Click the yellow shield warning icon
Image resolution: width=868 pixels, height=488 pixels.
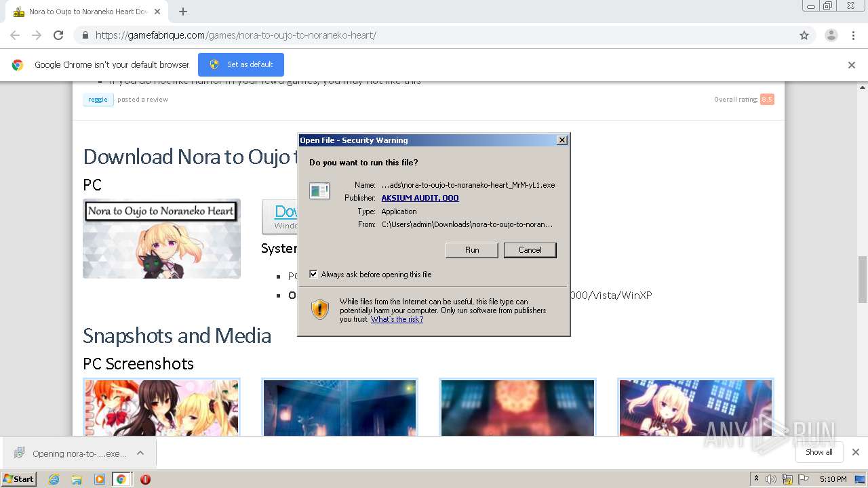(x=320, y=310)
